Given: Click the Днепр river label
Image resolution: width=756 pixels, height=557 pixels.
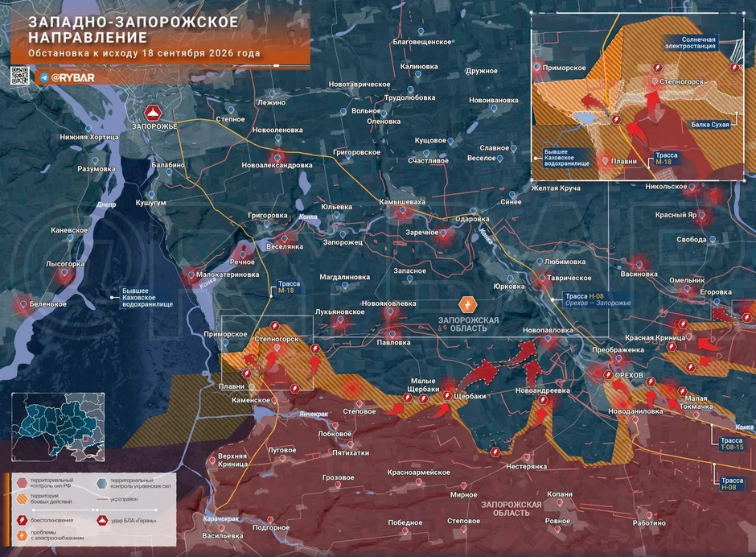Looking at the screenshot, I should [x=106, y=204].
